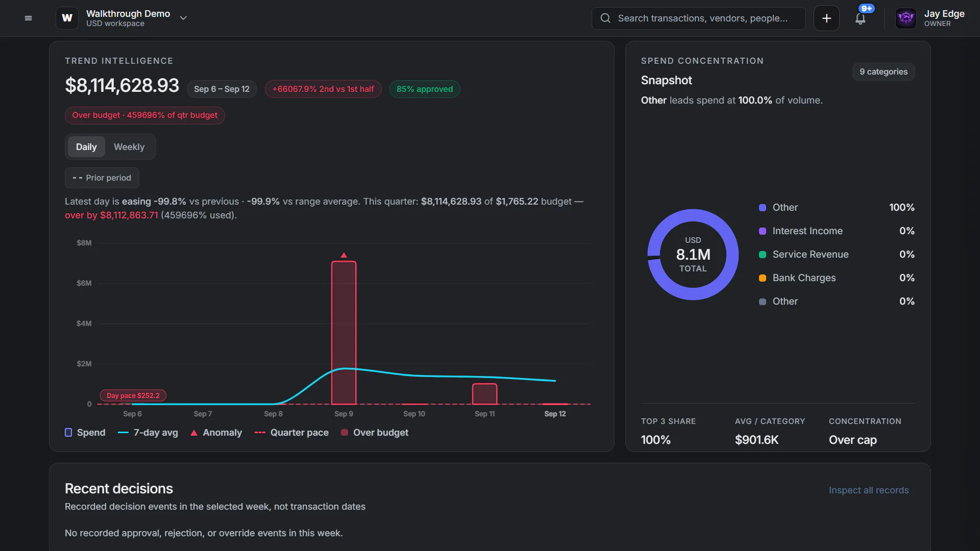
Task: Click the +66067.9% 2nd vs 1st half badge
Action: [x=323, y=89]
